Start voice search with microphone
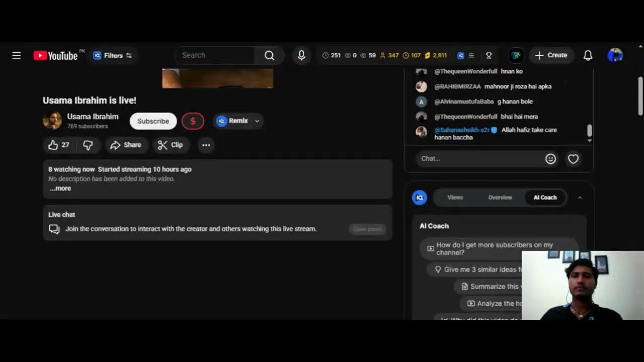Screen dimensions: 644x362 tap(301, 55)
